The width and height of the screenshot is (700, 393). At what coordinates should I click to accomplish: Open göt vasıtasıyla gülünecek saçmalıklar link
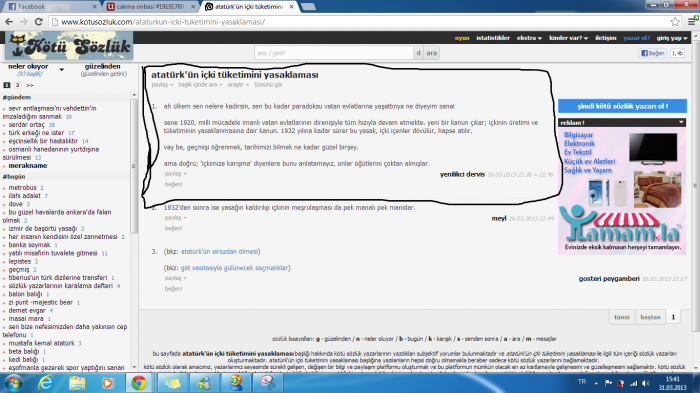234,268
